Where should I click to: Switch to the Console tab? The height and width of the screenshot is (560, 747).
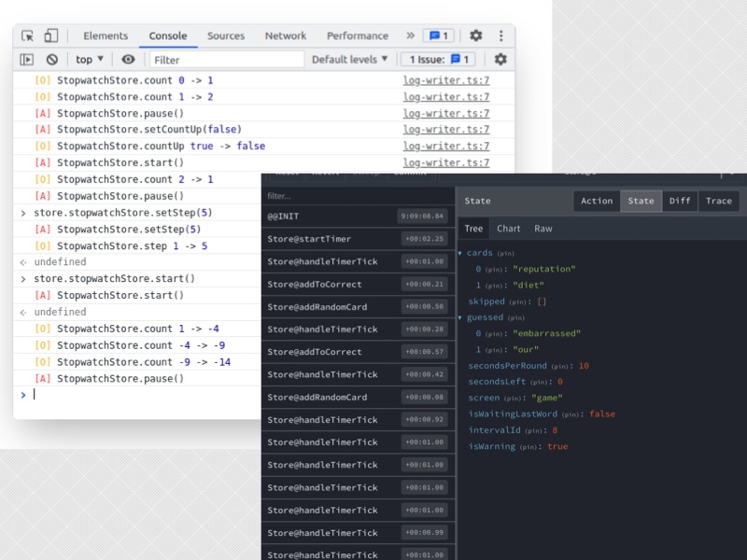[x=168, y=35]
